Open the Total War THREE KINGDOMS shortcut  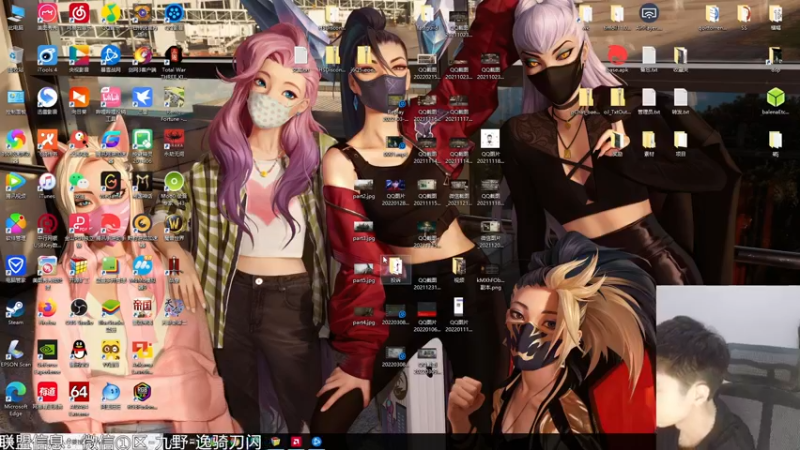click(174, 55)
